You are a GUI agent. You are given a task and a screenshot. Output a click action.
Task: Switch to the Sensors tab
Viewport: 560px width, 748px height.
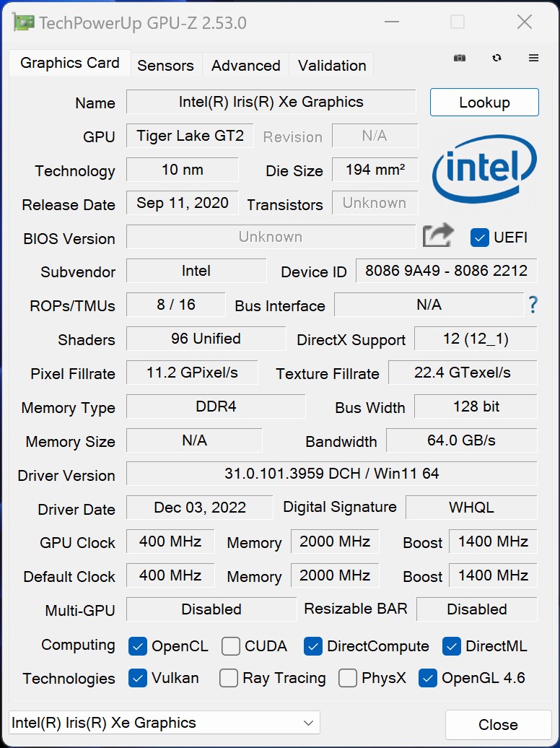click(165, 65)
